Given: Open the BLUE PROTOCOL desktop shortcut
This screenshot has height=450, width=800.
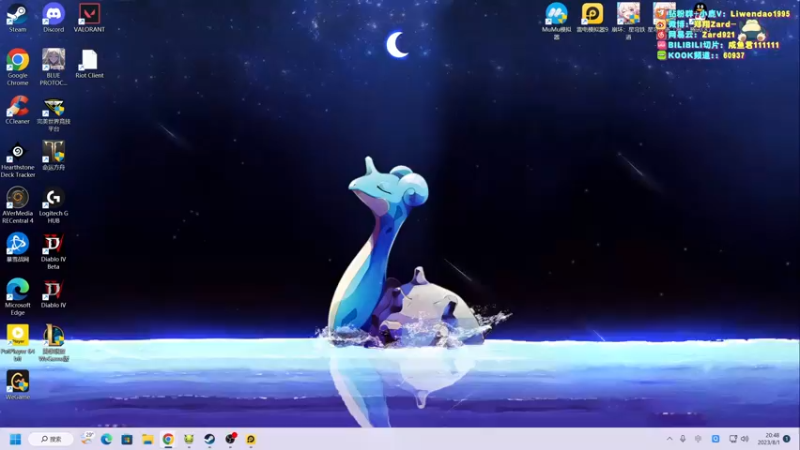Looking at the screenshot, I should click(54, 67).
